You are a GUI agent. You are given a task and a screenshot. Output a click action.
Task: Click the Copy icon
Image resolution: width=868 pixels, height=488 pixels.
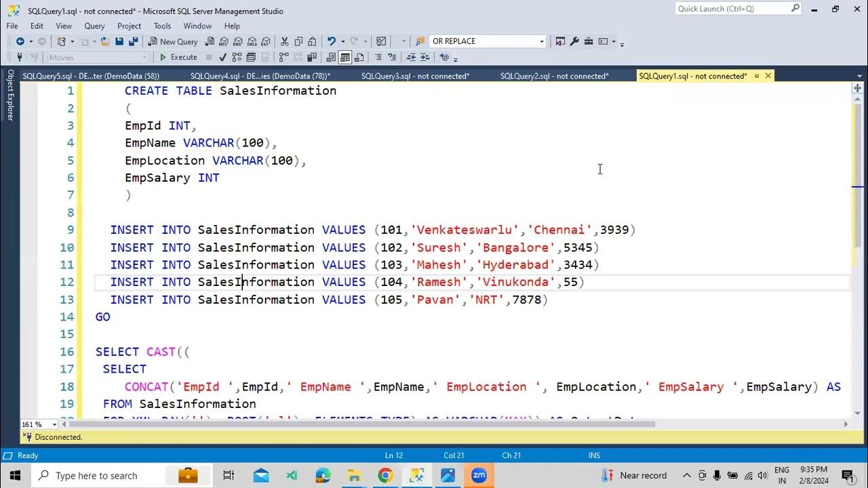click(298, 41)
